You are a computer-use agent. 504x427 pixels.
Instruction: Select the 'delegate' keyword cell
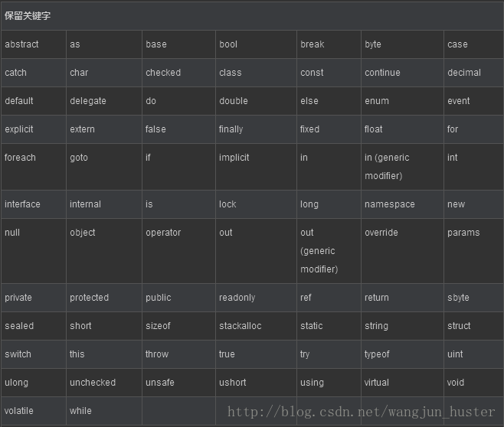104,101
